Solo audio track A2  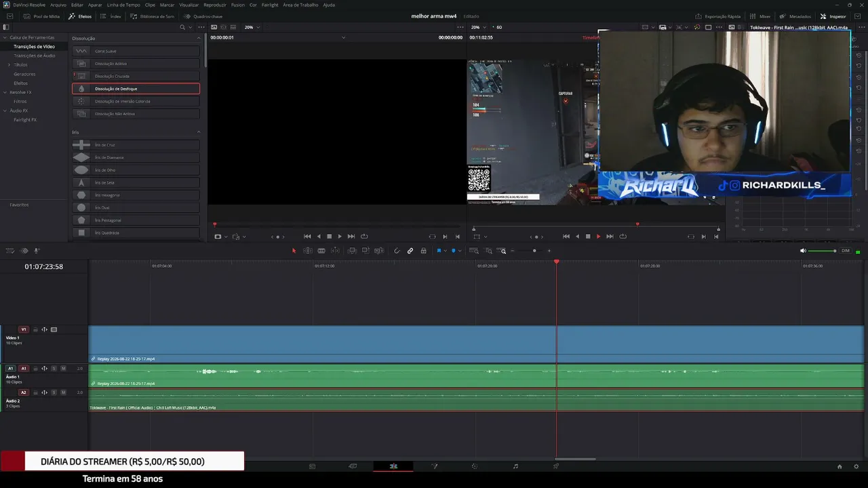click(x=54, y=392)
